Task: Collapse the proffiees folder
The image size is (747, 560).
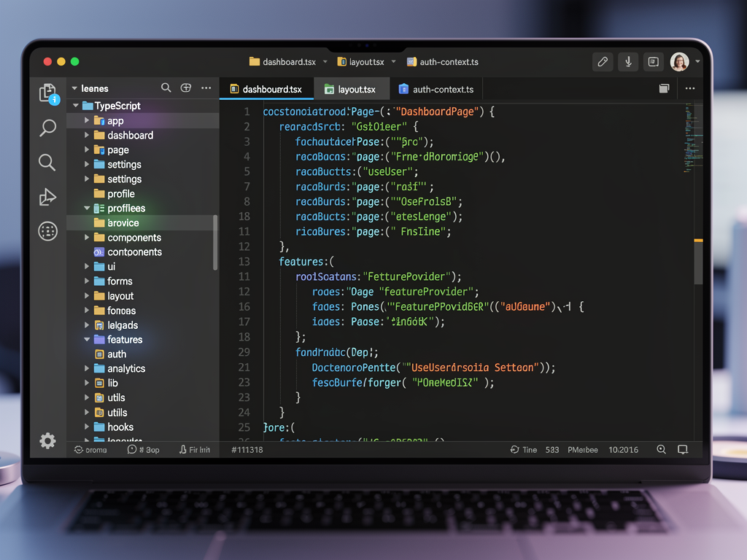Action: (87, 208)
